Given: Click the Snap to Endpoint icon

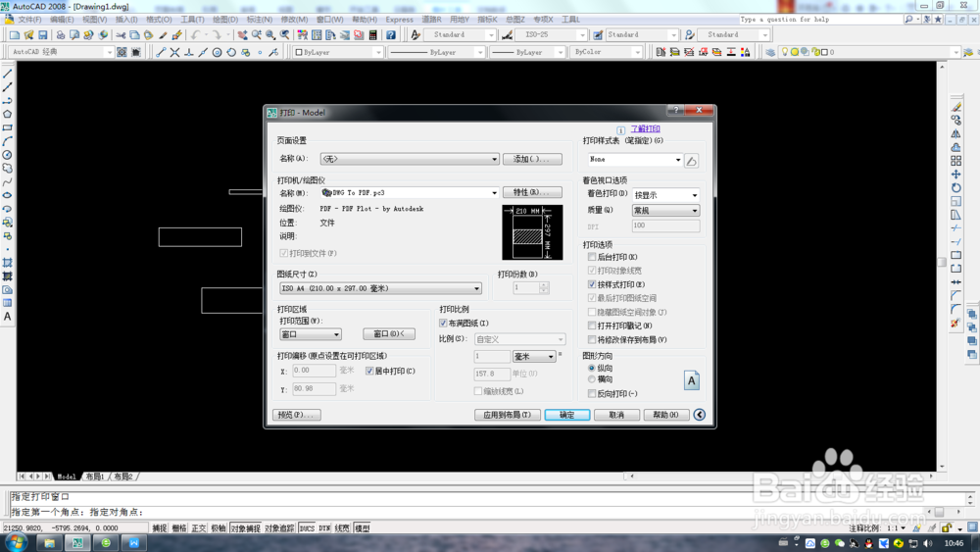Looking at the screenshot, I should click(161, 53).
